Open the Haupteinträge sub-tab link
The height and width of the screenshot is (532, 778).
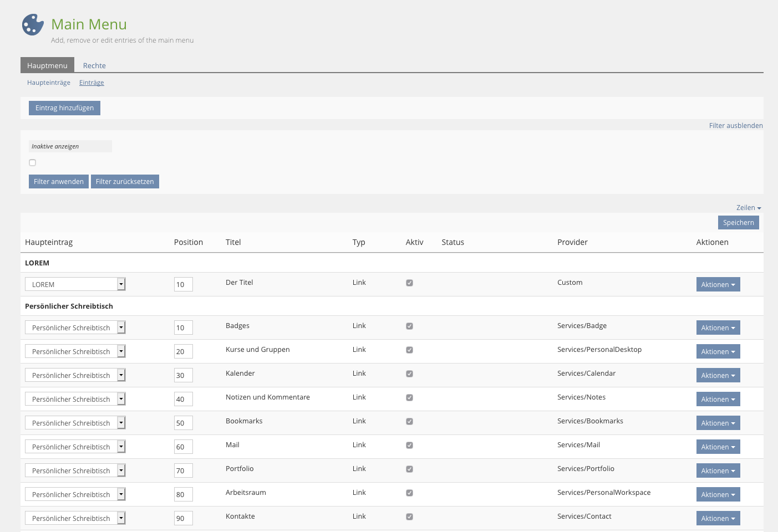click(x=49, y=83)
